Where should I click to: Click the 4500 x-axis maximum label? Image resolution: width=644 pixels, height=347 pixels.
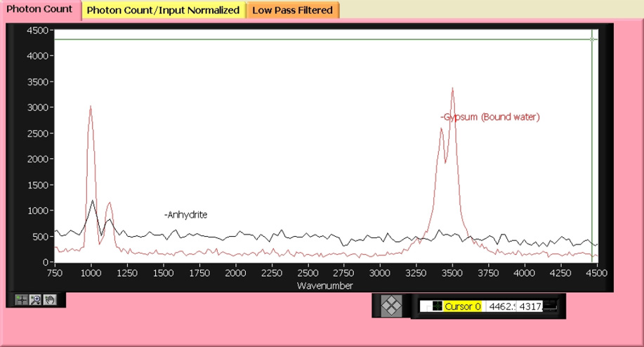pos(597,273)
